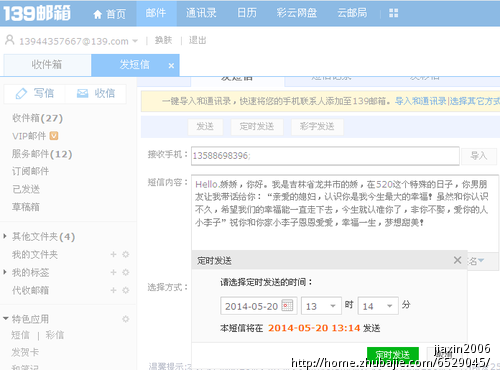The height and width of the screenshot is (370, 500).
Task: Open 订阅邮件 folder
Action: 31,171
